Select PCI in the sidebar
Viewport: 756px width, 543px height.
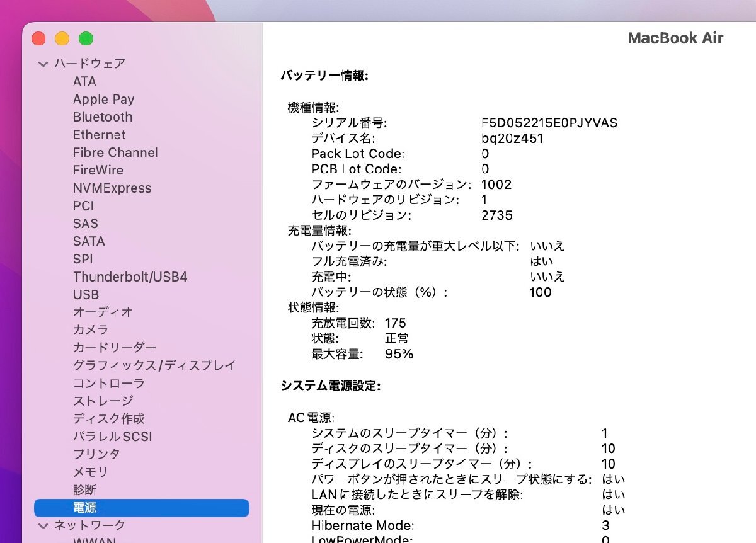point(83,205)
